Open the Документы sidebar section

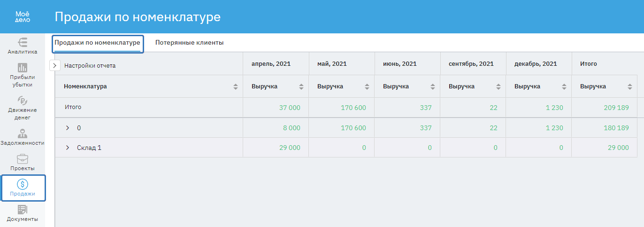23,213
